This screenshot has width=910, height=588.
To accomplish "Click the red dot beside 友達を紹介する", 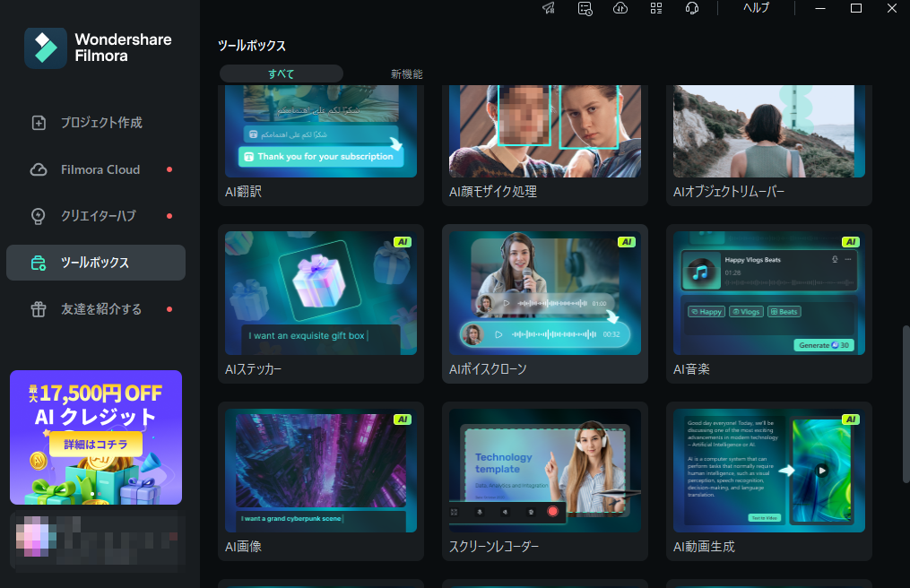I will click(x=169, y=309).
